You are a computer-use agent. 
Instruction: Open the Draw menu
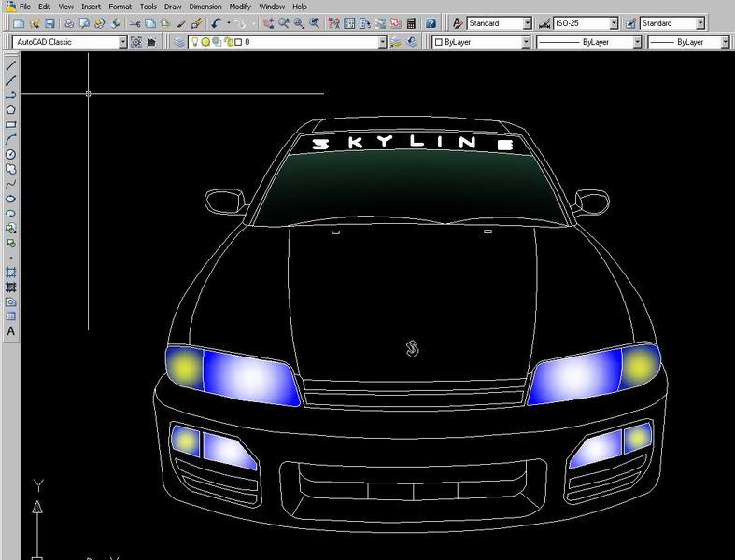click(x=173, y=7)
